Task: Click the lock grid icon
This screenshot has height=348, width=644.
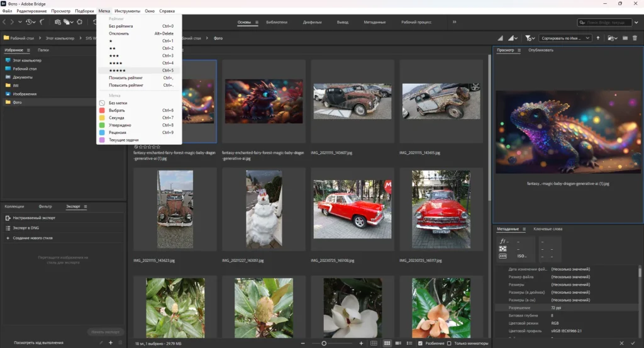Action: (374, 343)
